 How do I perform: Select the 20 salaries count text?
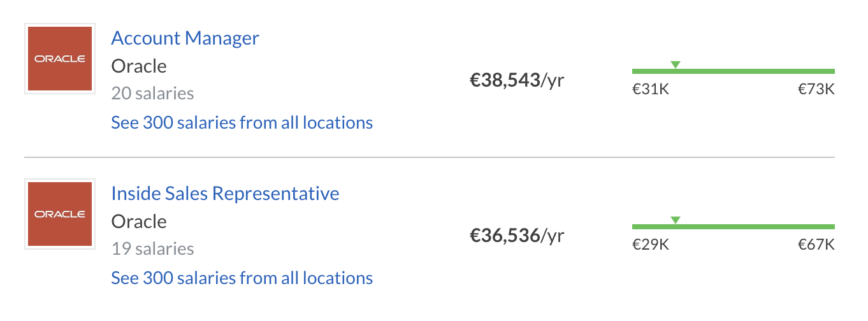click(153, 94)
